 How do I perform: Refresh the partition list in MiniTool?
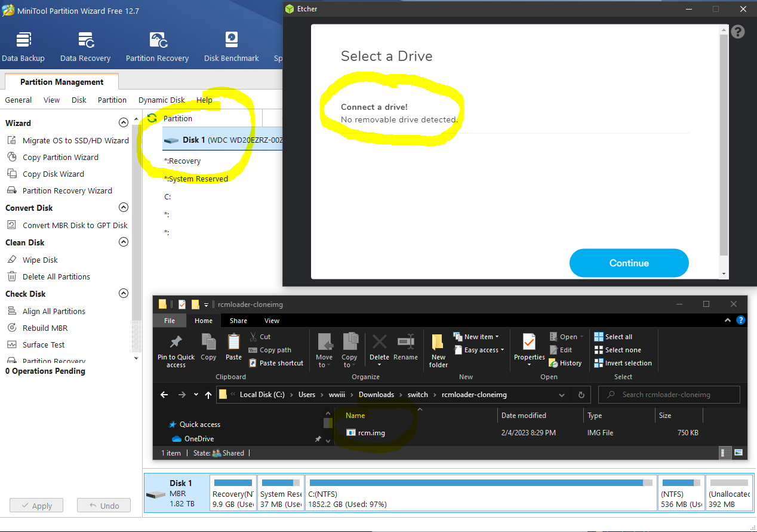pos(152,118)
